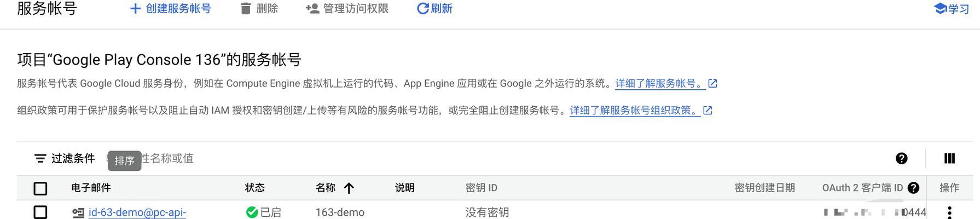Click the filter conditions icon
This screenshot has width=980, height=219.
(x=40, y=158)
